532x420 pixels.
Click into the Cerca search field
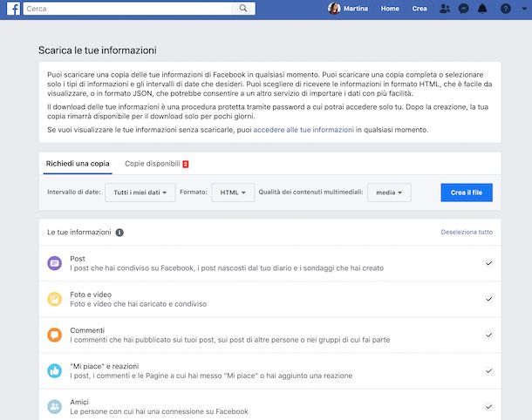pos(127,9)
